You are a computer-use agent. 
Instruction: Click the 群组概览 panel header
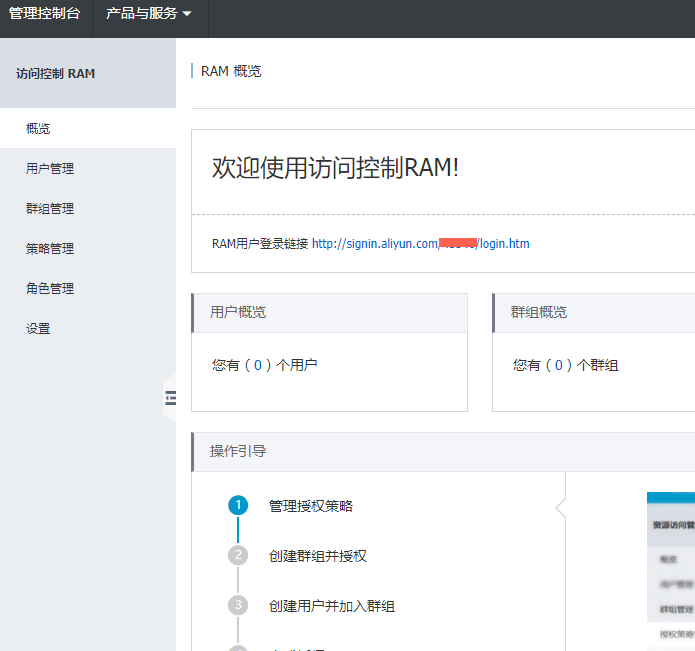tap(593, 312)
